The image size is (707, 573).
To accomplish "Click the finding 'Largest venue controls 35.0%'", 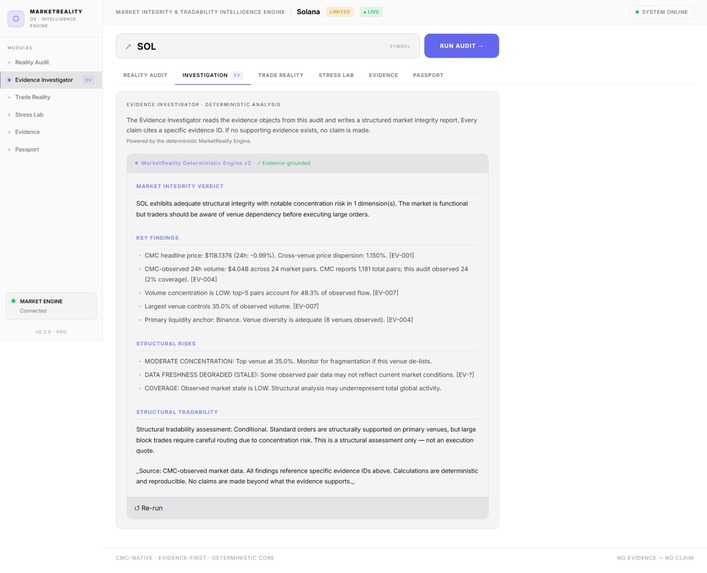I will click(x=231, y=307).
